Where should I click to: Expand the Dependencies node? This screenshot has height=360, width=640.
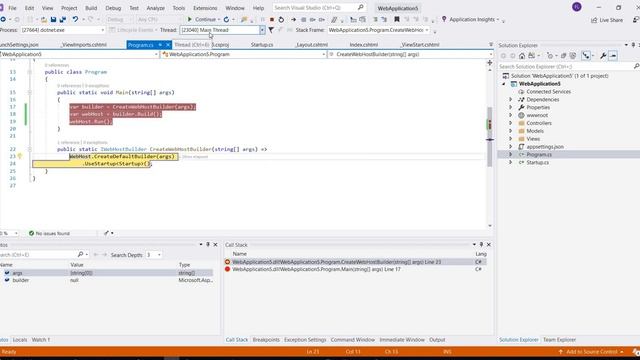510,99
